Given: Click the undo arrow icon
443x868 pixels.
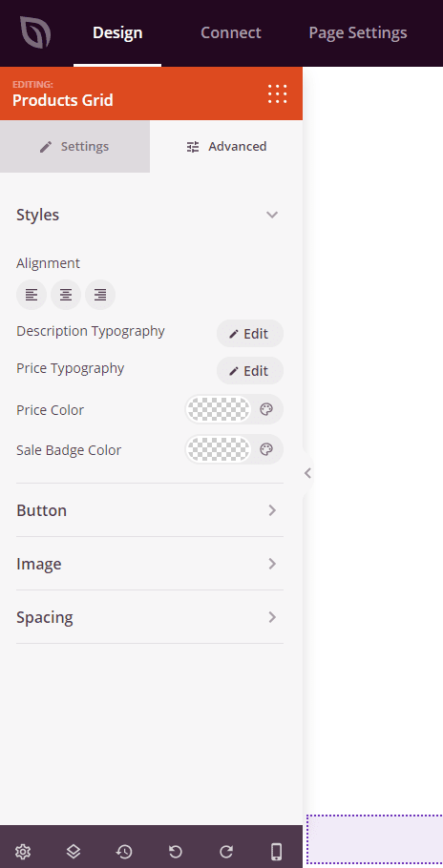Looking at the screenshot, I should click(175, 852).
